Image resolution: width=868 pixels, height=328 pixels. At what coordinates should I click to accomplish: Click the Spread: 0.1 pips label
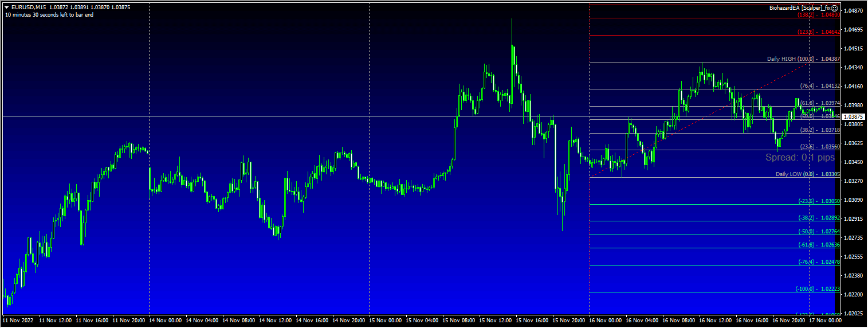800,157
